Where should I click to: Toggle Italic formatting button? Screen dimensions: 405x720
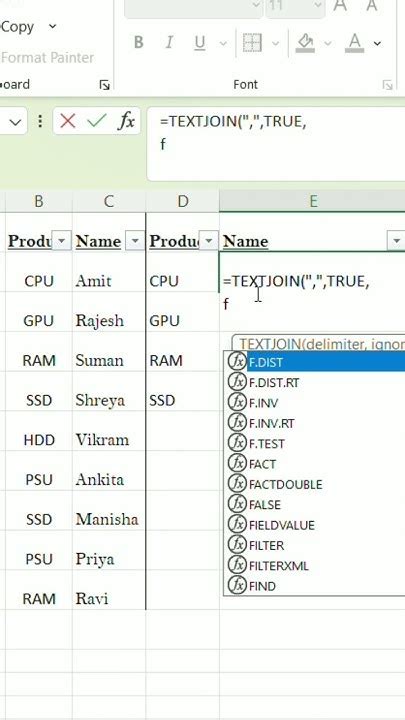[x=169, y=43]
